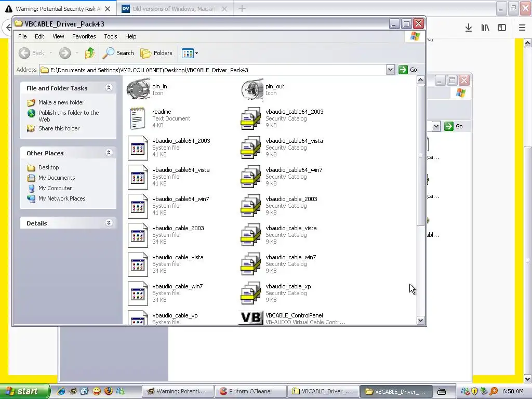Collapse File and Folder Tasks panel
Viewport: 532px width, 399px height.
109,88
